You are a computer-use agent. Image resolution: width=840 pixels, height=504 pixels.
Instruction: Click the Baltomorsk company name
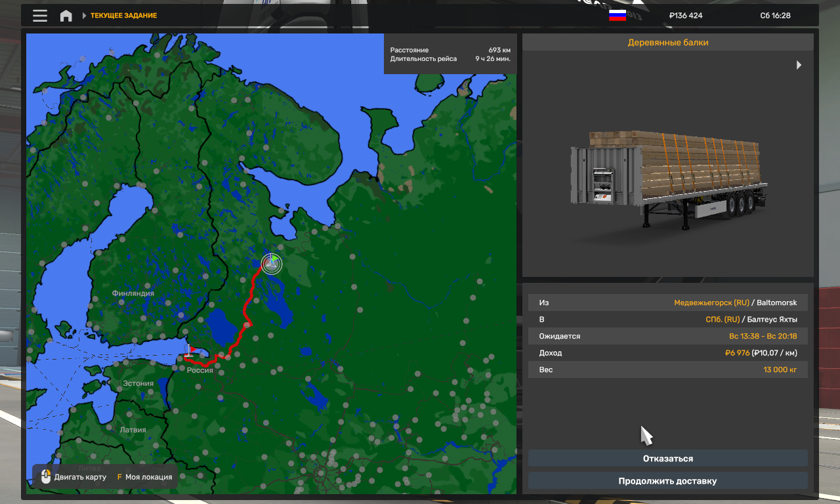tap(777, 303)
